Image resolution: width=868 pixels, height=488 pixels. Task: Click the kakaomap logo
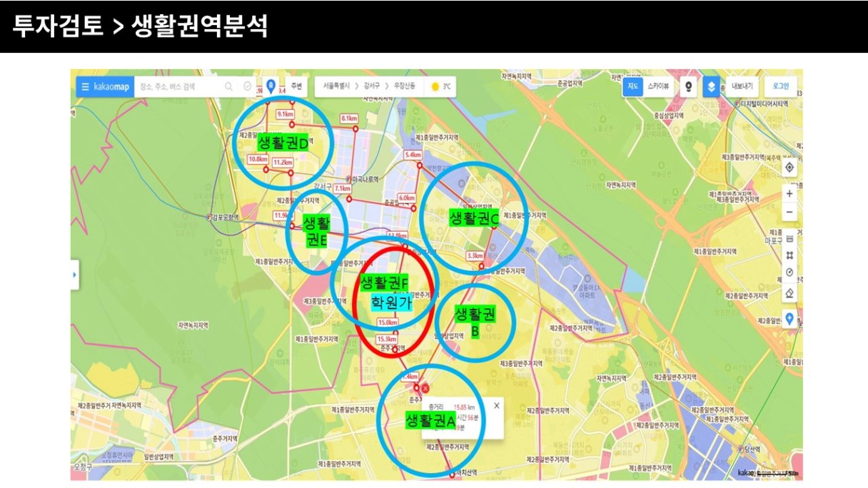(x=112, y=87)
